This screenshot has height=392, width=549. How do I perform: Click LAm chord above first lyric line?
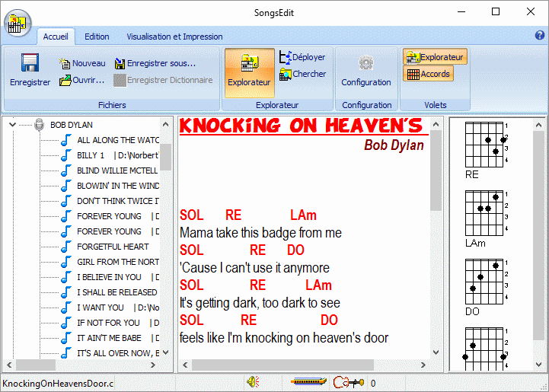coord(303,215)
